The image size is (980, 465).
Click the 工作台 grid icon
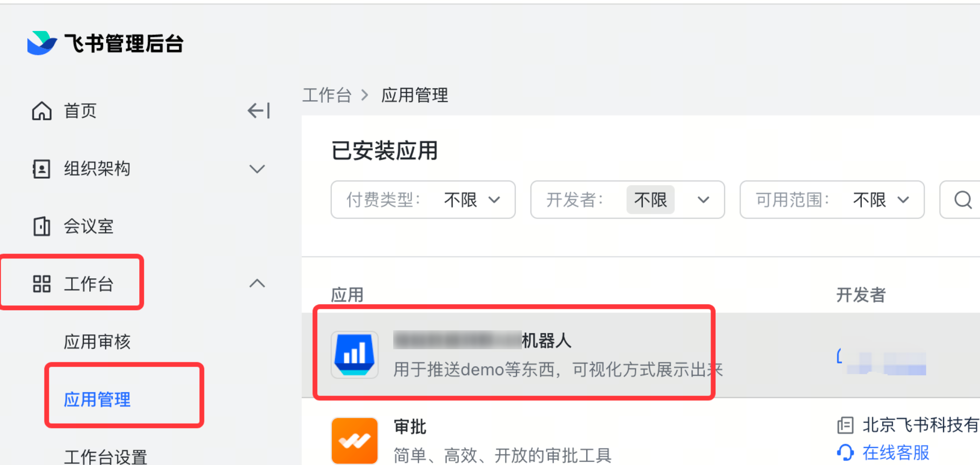41,284
